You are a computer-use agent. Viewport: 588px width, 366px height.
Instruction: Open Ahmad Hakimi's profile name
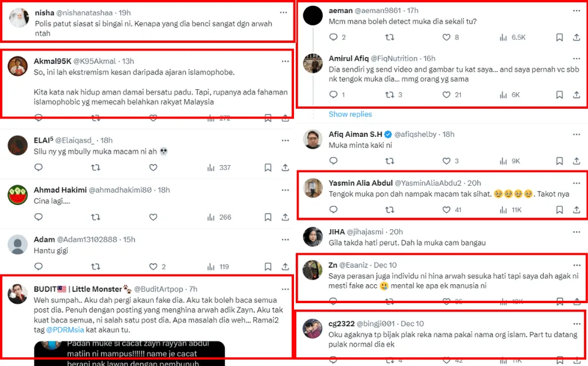60,190
